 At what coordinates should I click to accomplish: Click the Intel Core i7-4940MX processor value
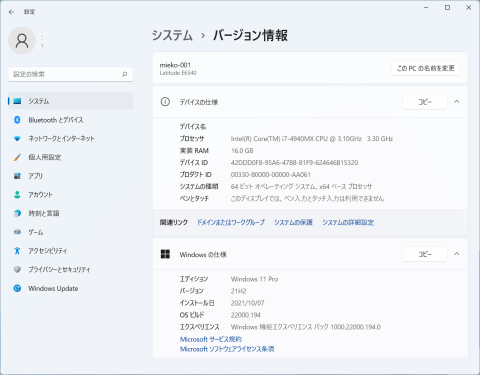click(x=312, y=138)
